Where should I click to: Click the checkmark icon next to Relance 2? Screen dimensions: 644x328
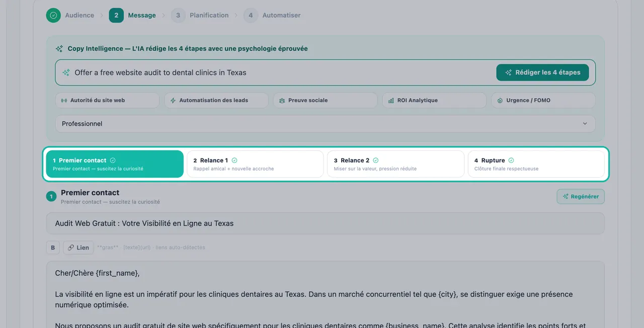click(x=376, y=160)
